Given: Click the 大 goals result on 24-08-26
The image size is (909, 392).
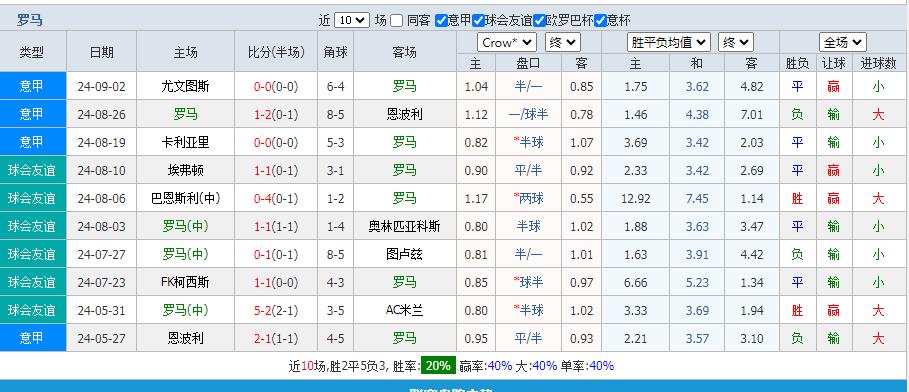Looking at the screenshot, I should pyautogui.click(x=878, y=114).
